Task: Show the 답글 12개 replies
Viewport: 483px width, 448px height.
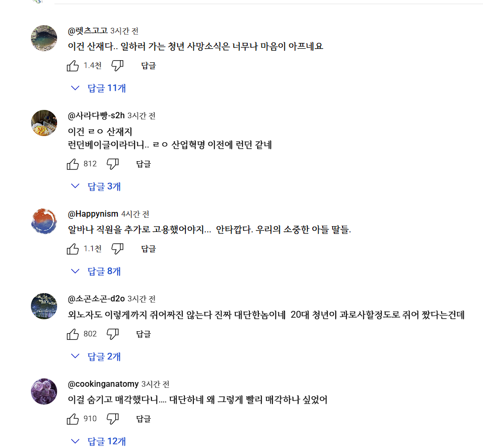Action: tap(99, 441)
